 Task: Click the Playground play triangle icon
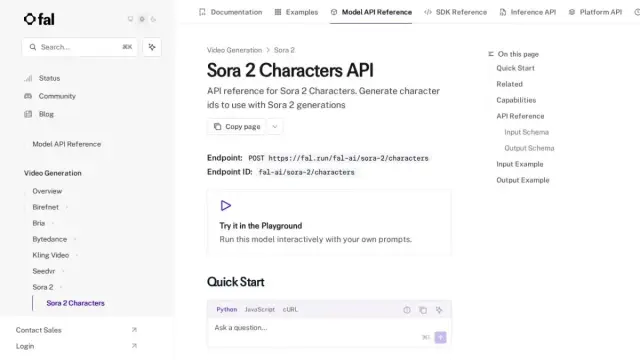click(226, 205)
